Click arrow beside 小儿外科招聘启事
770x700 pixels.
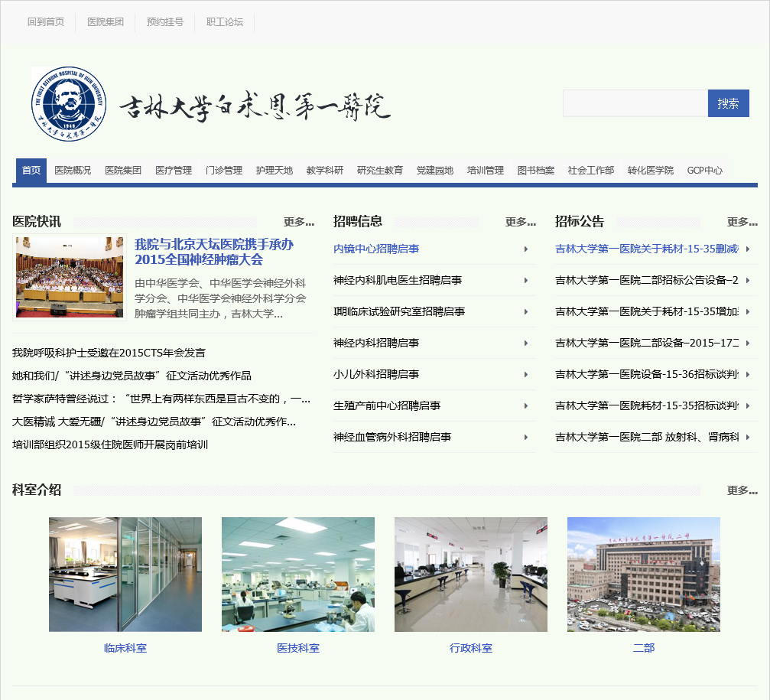point(526,375)
